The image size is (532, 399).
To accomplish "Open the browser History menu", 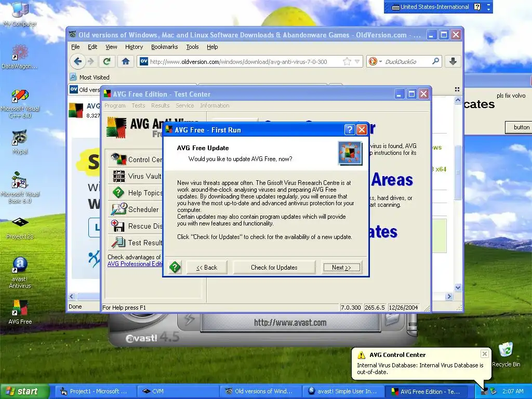I will [x=134, y=47].
